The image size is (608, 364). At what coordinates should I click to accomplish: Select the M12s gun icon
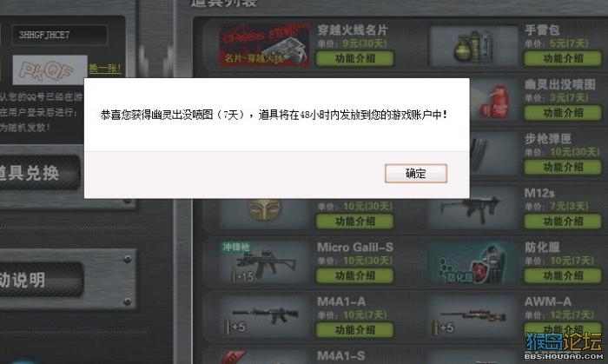click(x=473, y=209)
